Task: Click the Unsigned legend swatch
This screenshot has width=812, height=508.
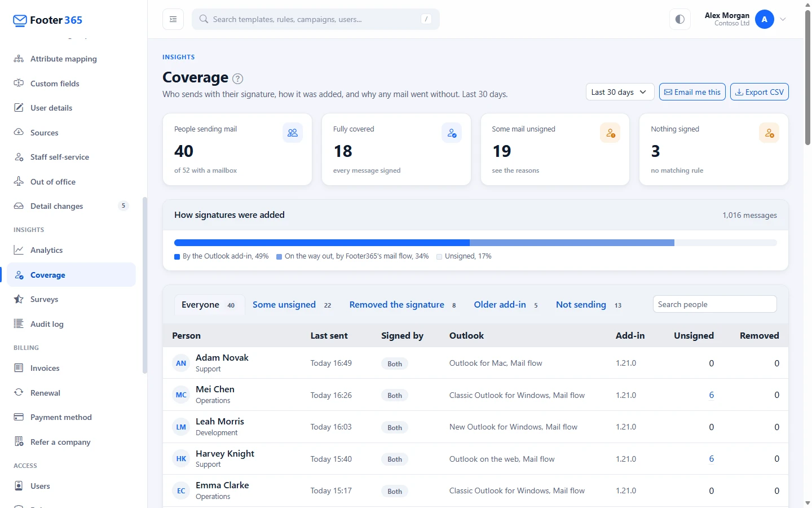Action: (x=439, y=257)
